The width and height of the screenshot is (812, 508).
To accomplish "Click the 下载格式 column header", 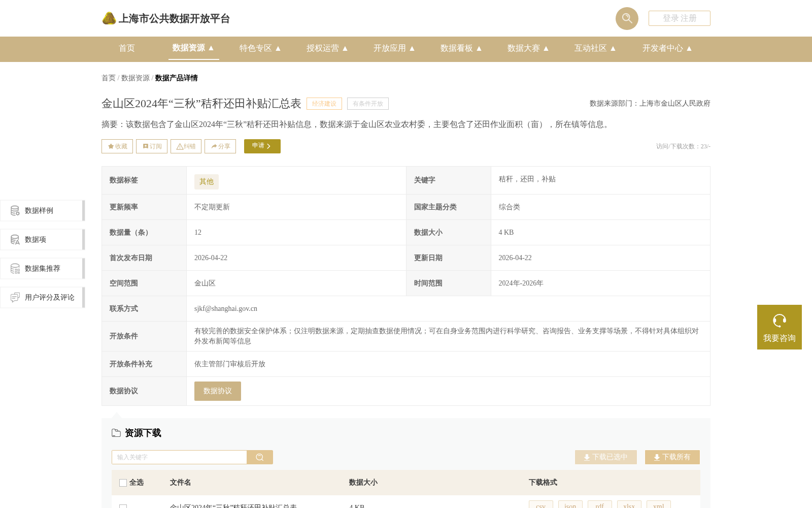I will tap(543, 483).
